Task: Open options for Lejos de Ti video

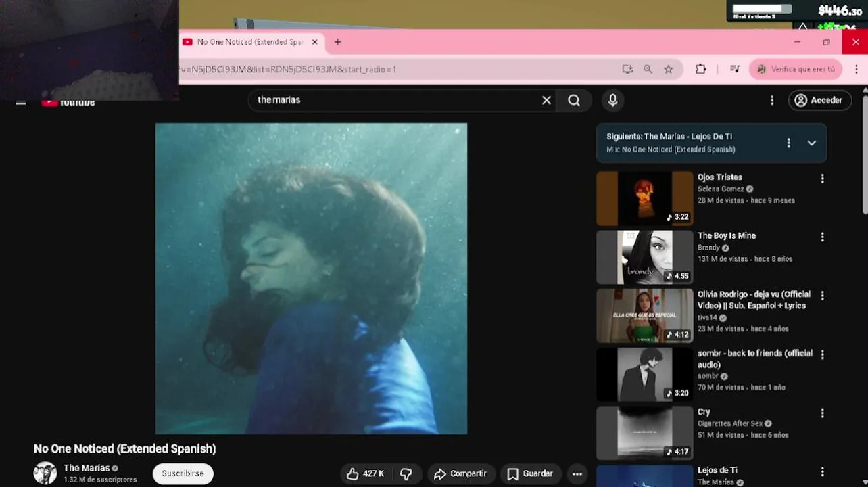Action: pos(822,471)
